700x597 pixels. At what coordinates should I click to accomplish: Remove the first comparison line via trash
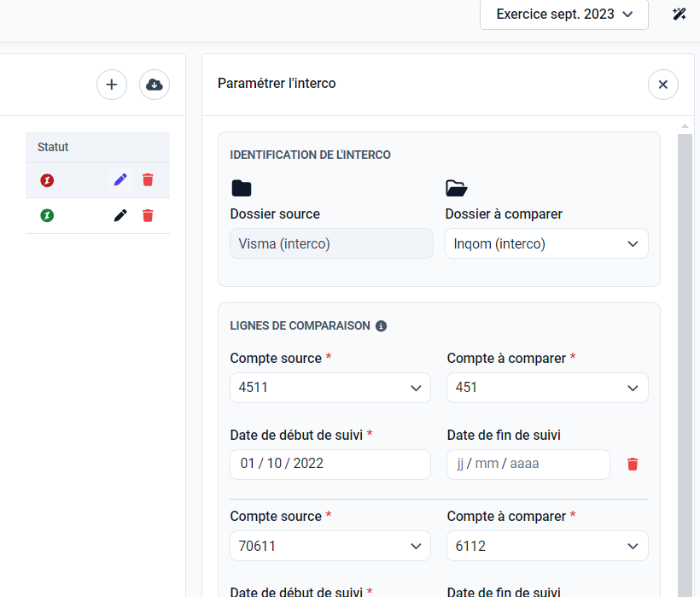pyautogui.click(x=633, y=464)
